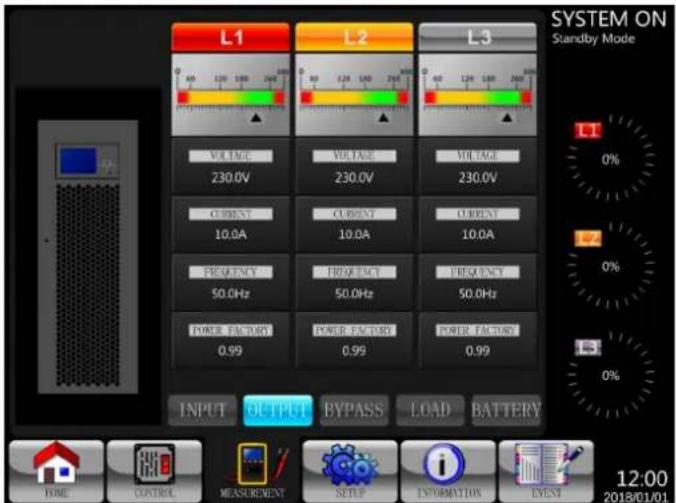Click the orange L2 load badge
The image size is (676, 503).
pos(588,238)
